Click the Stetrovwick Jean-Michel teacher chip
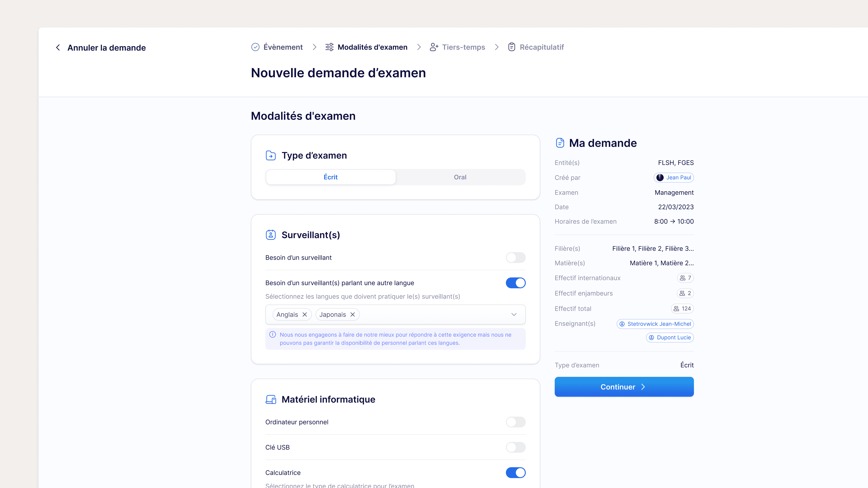The image size is (868, 488). click(x=655, y=324)
